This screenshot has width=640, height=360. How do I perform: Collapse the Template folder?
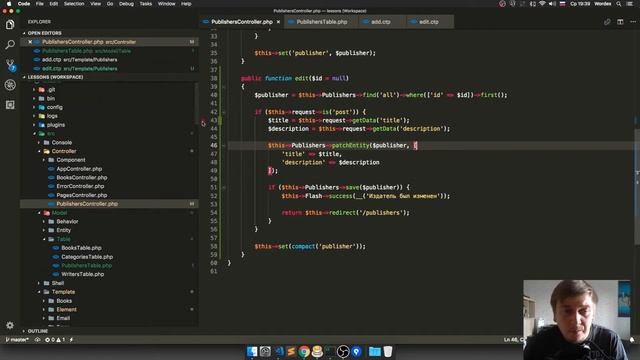(x=39, y=292)
